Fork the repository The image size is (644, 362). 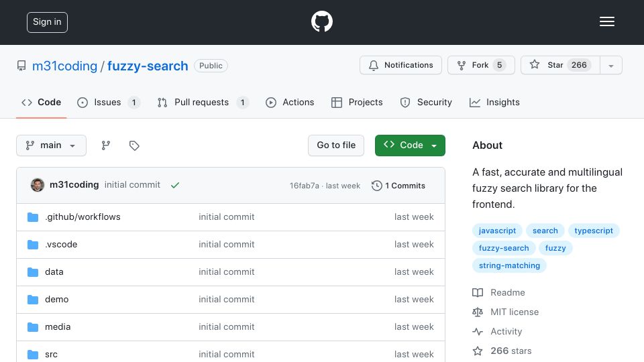click(481, 65)
